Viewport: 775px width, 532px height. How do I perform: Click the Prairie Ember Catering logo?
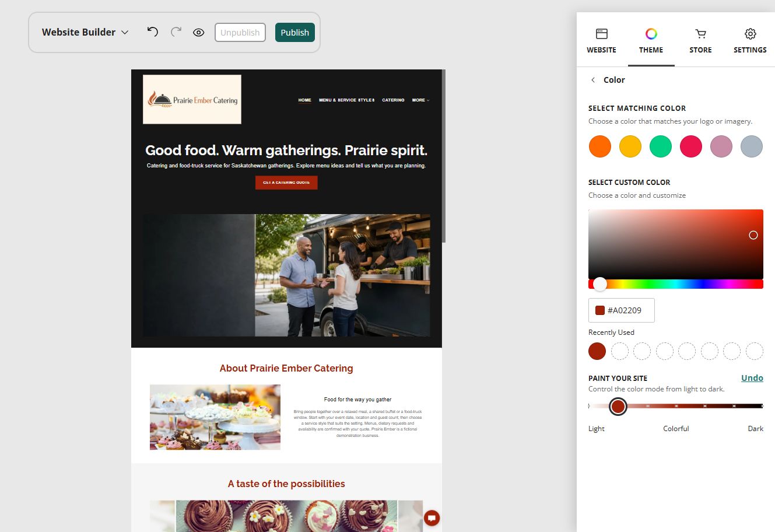[x=192, y=99]
